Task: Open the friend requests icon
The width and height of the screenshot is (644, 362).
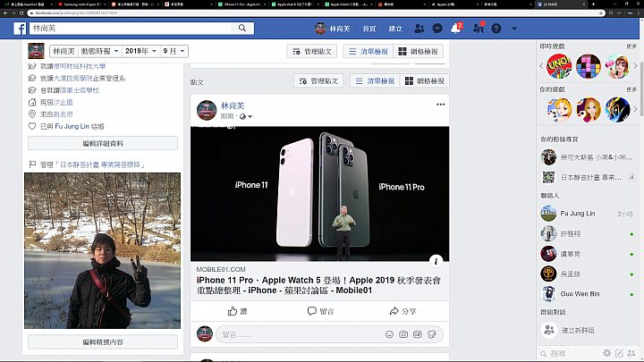Action: [419, 29]
